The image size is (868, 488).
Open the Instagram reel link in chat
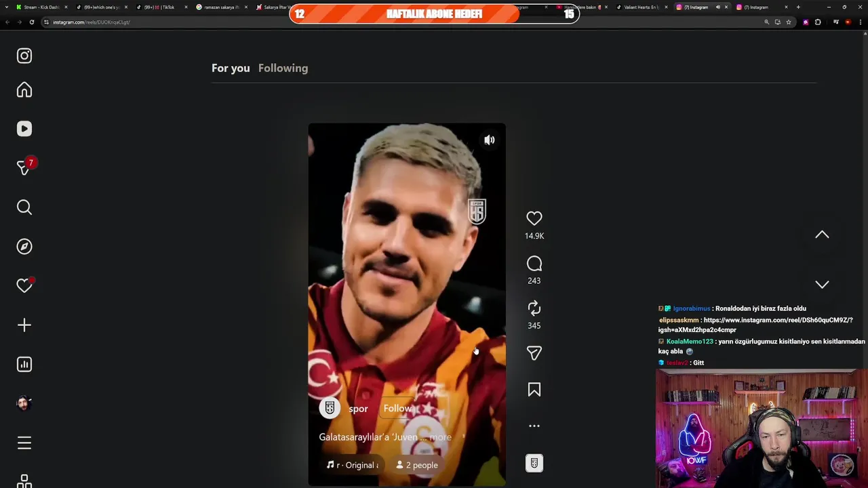[x=755, y=325]
